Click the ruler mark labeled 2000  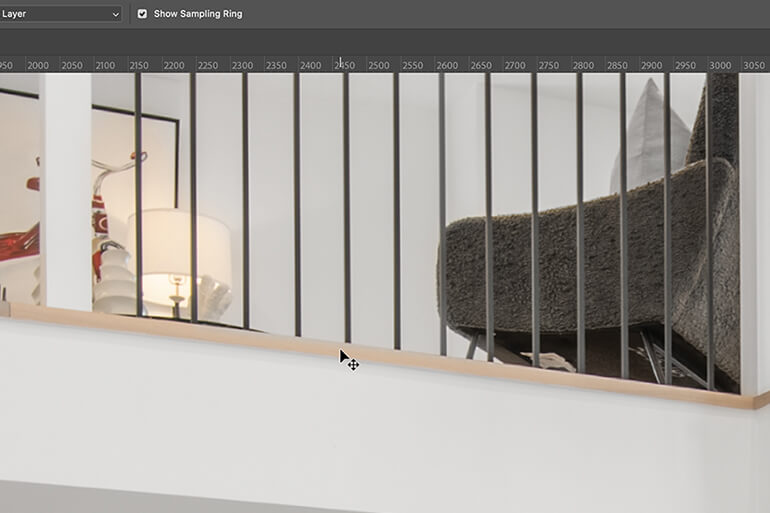[x=38, y=65]
